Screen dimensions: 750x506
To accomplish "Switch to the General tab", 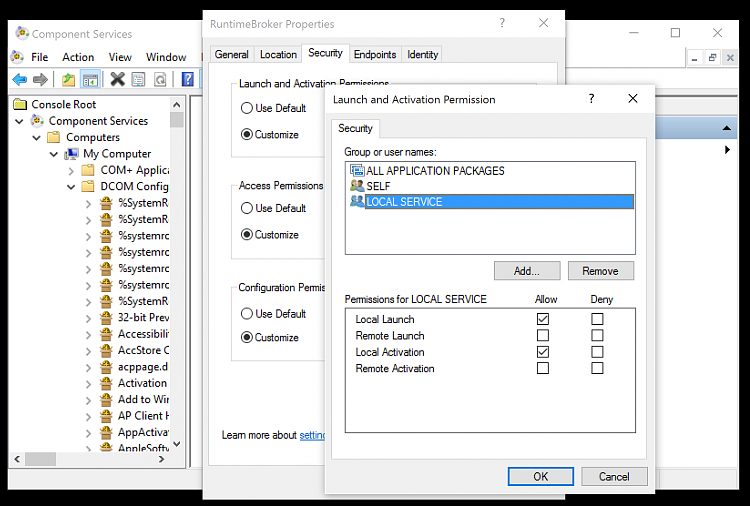I will [232, 55].
